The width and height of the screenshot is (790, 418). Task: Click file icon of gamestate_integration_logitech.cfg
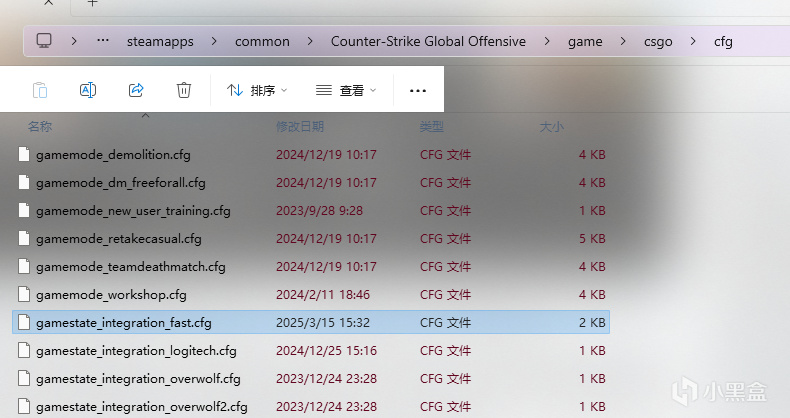click(24, 350)
